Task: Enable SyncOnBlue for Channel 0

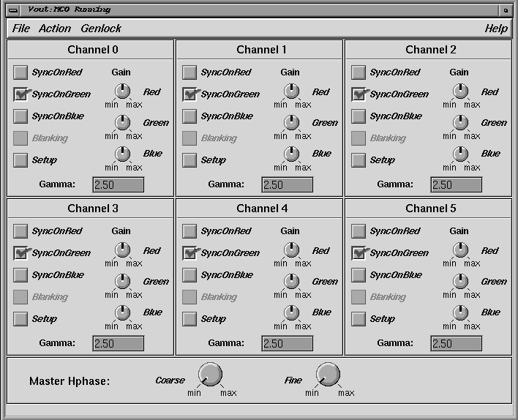Action: pyautogui.click(x=20, y=116)
